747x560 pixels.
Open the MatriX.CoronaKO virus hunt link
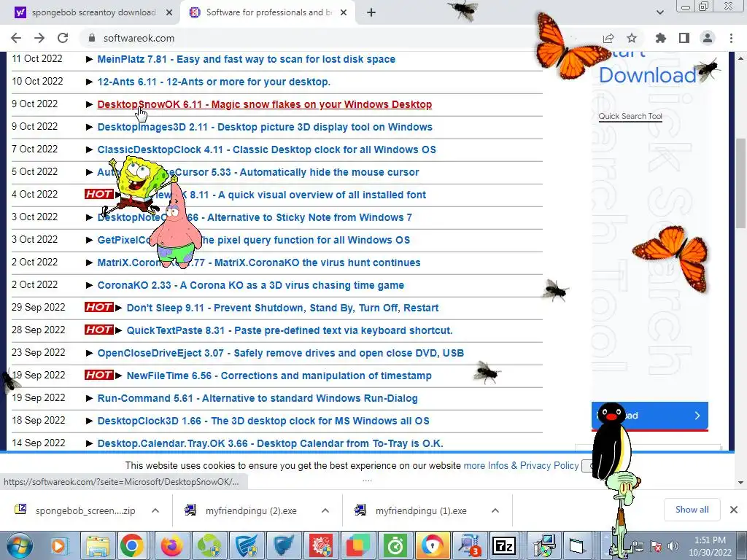259,262
